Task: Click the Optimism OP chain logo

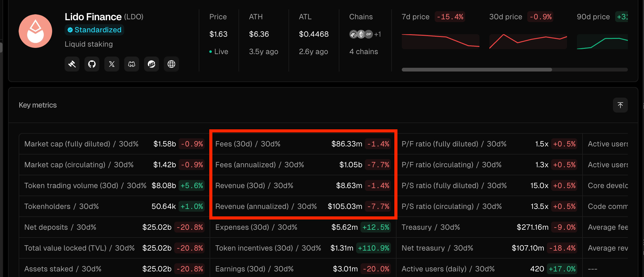Action: point(369,34)
